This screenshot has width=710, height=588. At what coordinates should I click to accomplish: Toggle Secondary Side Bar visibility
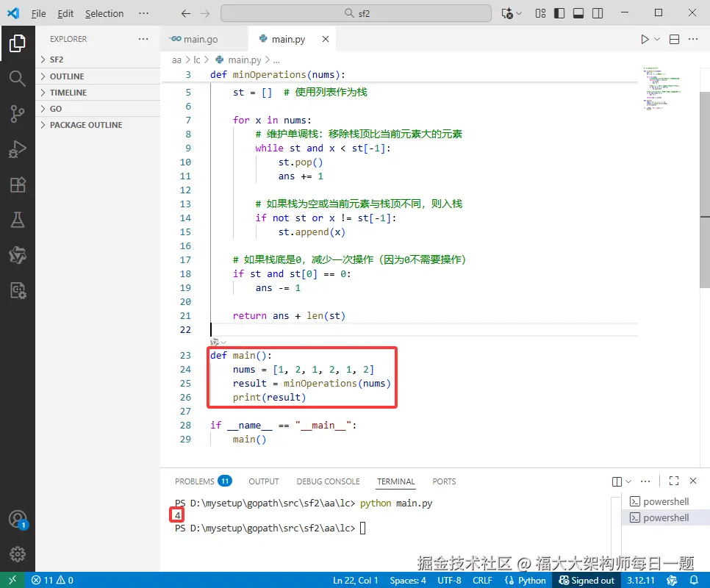(598, 13)
